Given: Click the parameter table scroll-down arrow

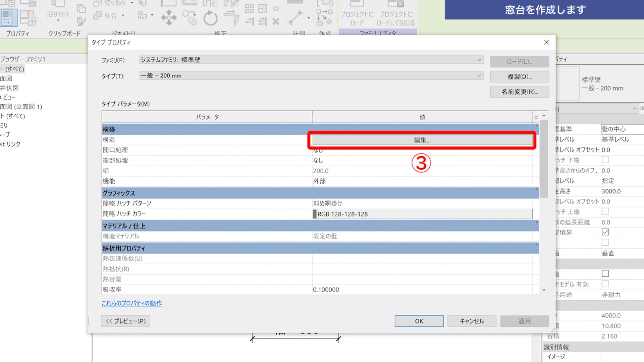Looking at the screenshot, I should (544, 290).
